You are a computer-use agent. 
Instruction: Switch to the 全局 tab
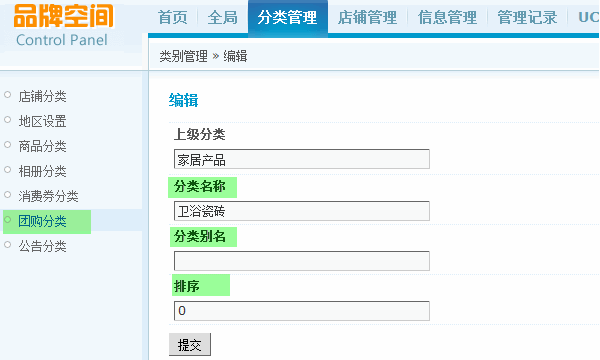coord(222,18)
